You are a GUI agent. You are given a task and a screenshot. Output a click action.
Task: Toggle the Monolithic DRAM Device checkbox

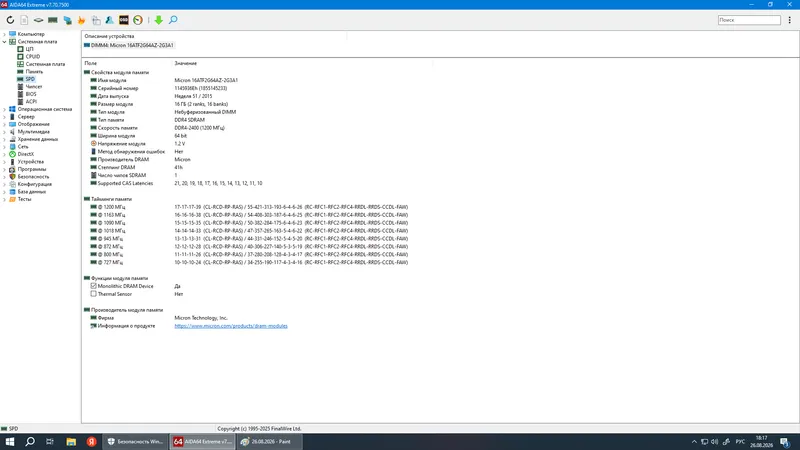click(x=93, y=286)
